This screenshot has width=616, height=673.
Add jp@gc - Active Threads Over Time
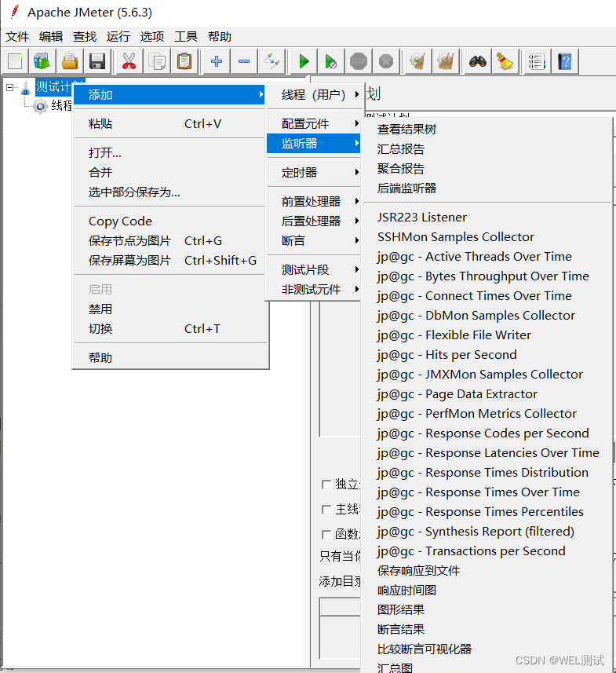(487, 256)
